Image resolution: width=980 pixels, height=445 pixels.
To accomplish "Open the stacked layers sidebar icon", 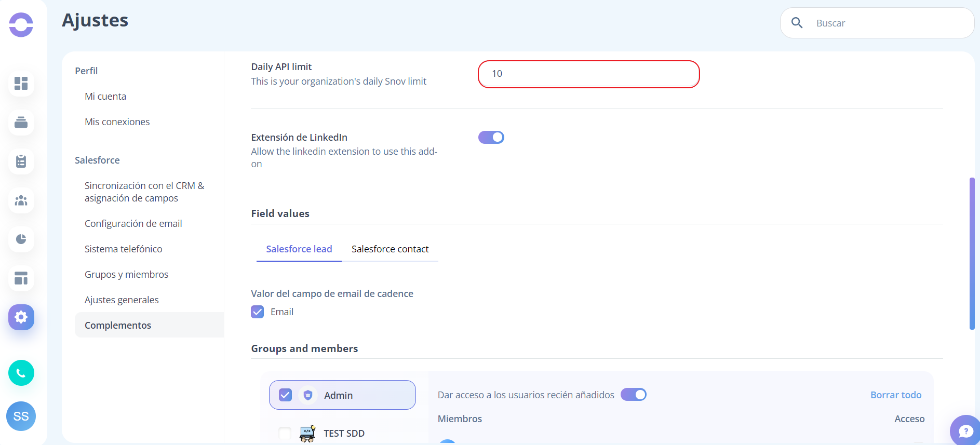I will pos(21,123).
